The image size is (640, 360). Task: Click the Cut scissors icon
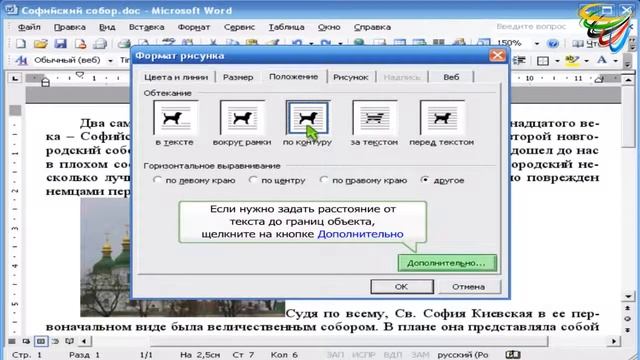tap(213, 43)
